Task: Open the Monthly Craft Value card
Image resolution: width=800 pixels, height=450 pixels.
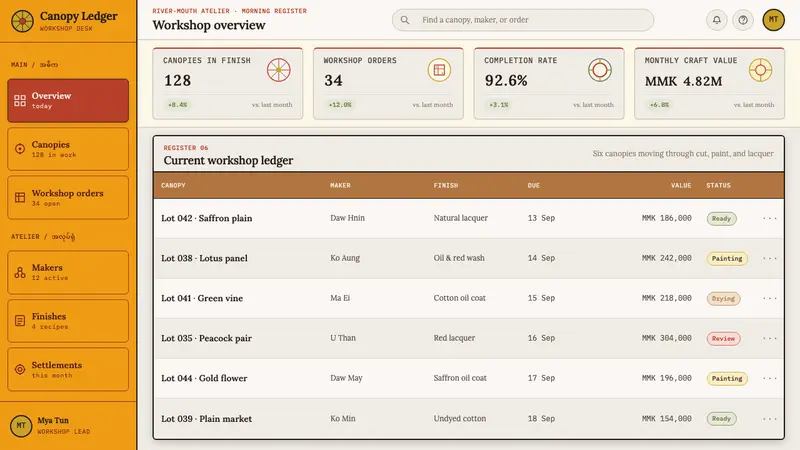Action: (x=710, y=84)
